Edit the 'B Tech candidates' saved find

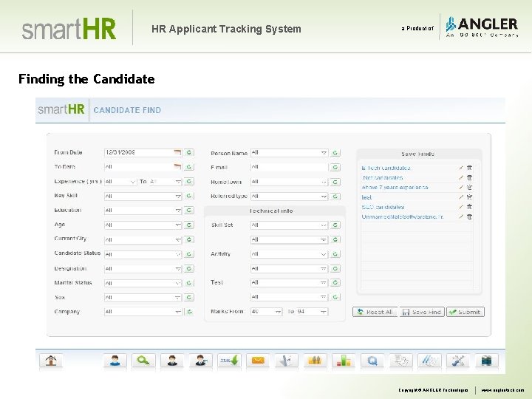click(461, 168)
